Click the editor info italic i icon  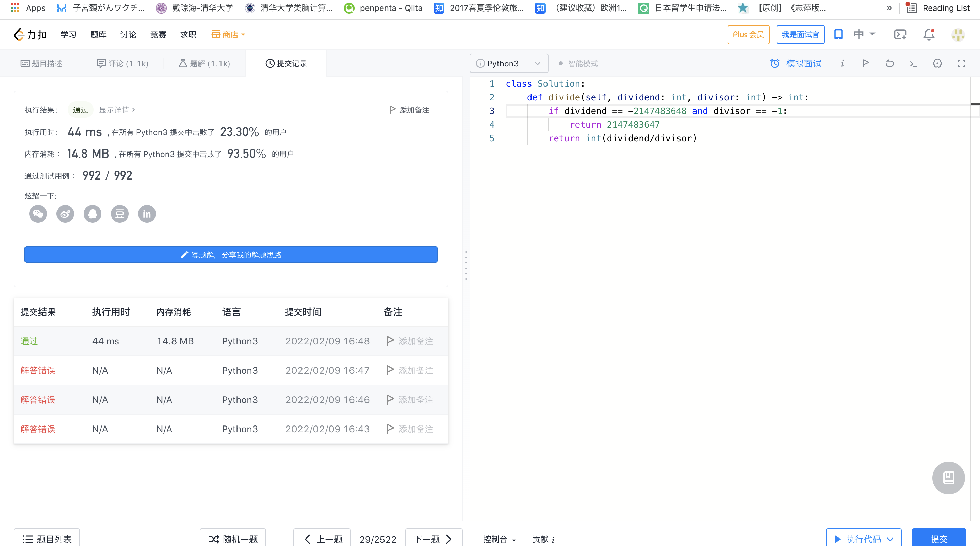point(842,63)
